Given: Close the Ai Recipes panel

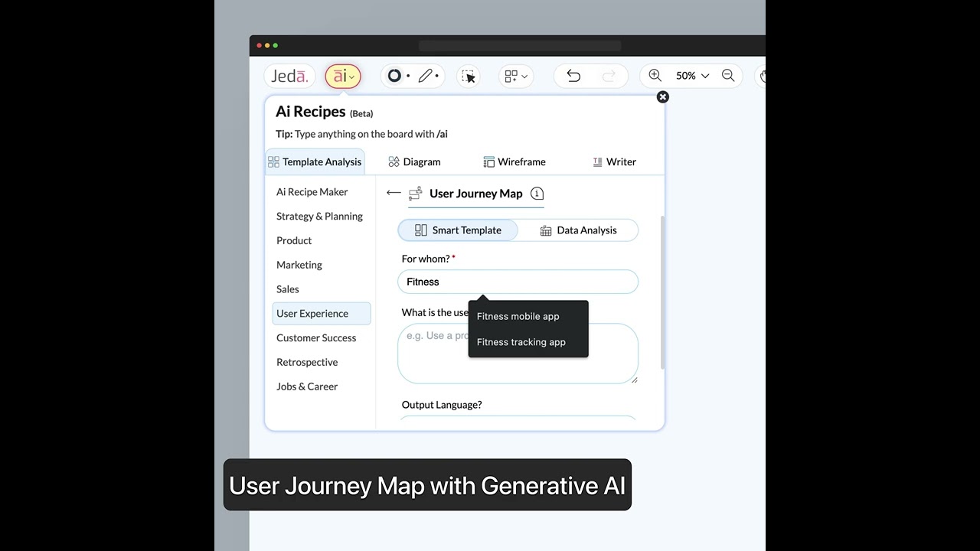Looking at the screenshot, I should point(663,97).
